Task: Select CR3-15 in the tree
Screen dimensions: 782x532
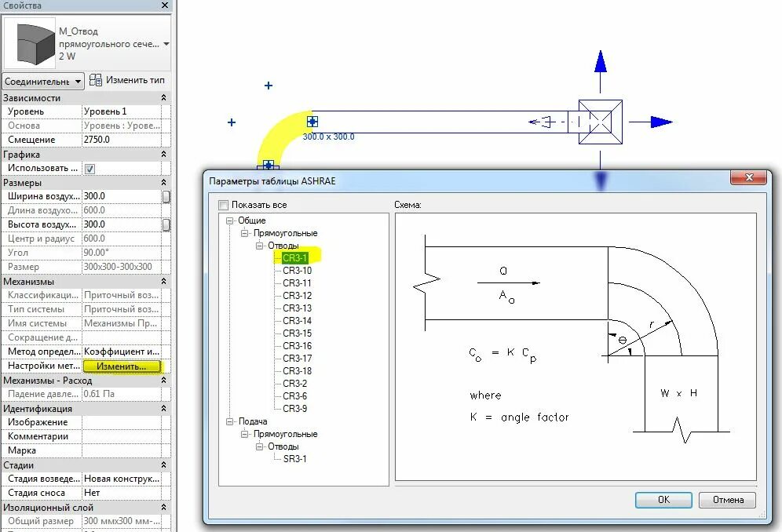Action: (298, 333)
